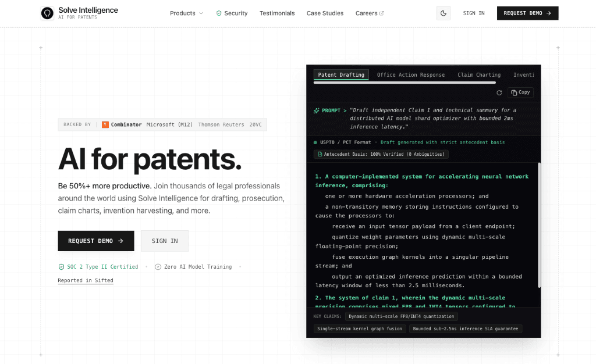Click the horizontal tab scrollbar under the tabs
596x364 pixels.
click(405, 83)
